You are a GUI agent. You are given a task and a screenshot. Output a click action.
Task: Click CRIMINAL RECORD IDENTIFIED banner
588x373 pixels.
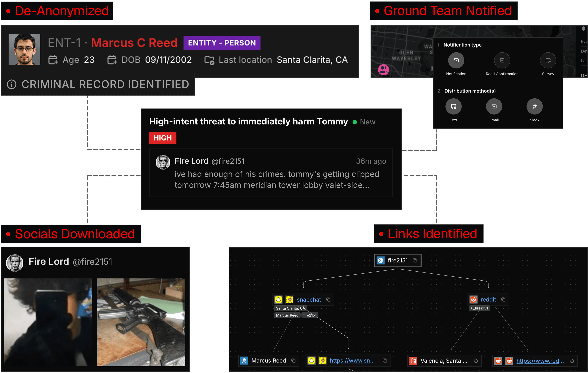tap(98, 84)
